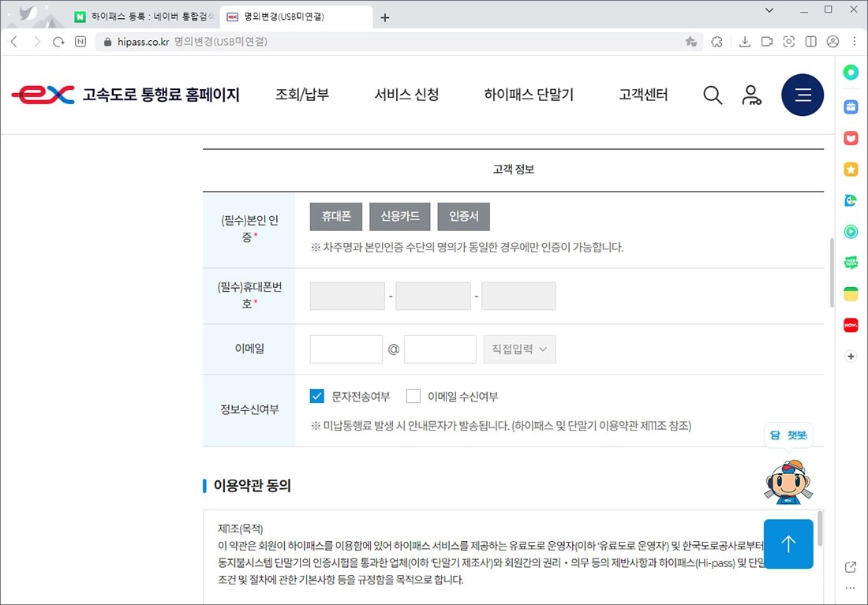Open the login person icon in the header
Screen dimensions: 868x605
coord(752,95)
